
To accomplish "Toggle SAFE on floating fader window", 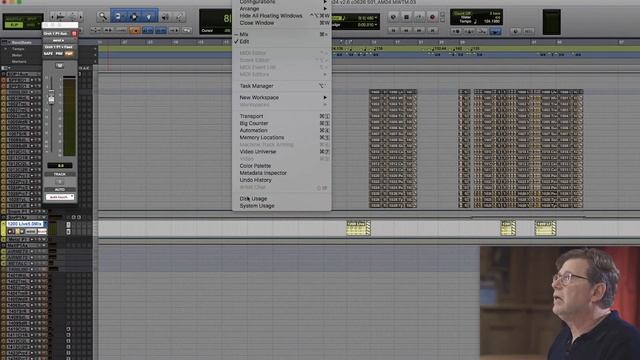I will pos(49,53).
